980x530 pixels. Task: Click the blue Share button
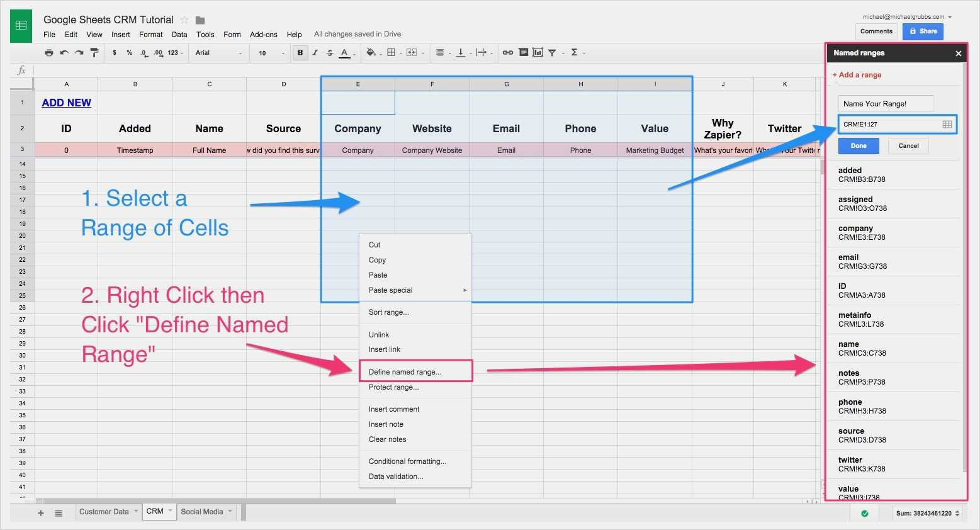click(x=923, y=31)
